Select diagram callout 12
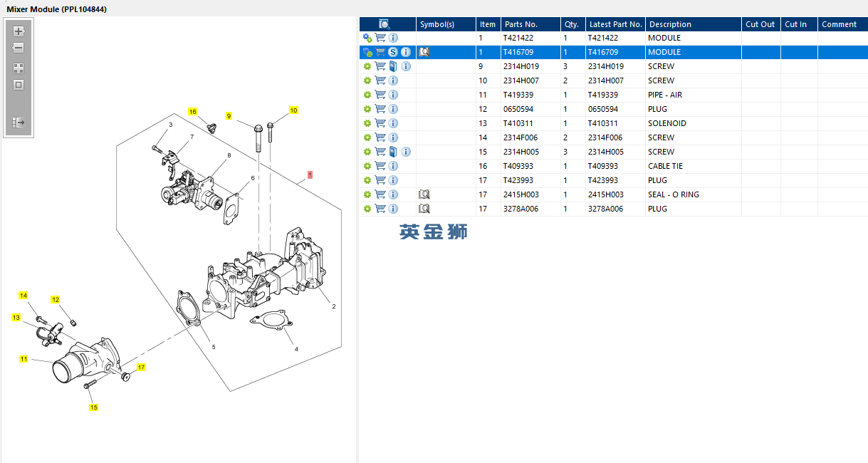Screen dimensions: 868x463 (55, 300)
